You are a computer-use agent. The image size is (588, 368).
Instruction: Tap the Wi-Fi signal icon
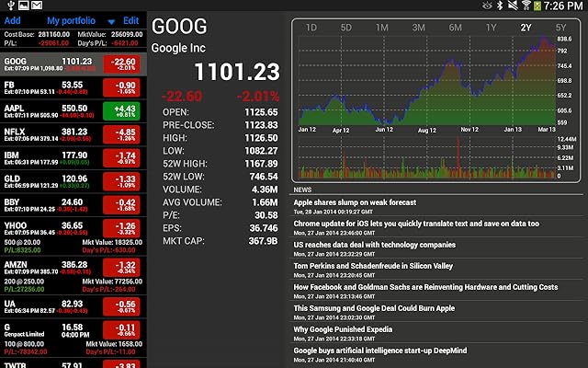526,6
